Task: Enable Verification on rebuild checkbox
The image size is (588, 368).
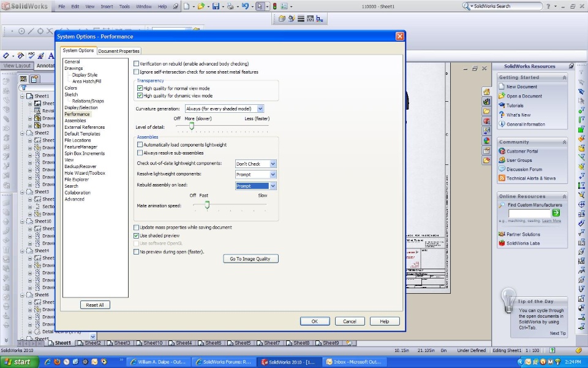Action: (x=136, y=64)
